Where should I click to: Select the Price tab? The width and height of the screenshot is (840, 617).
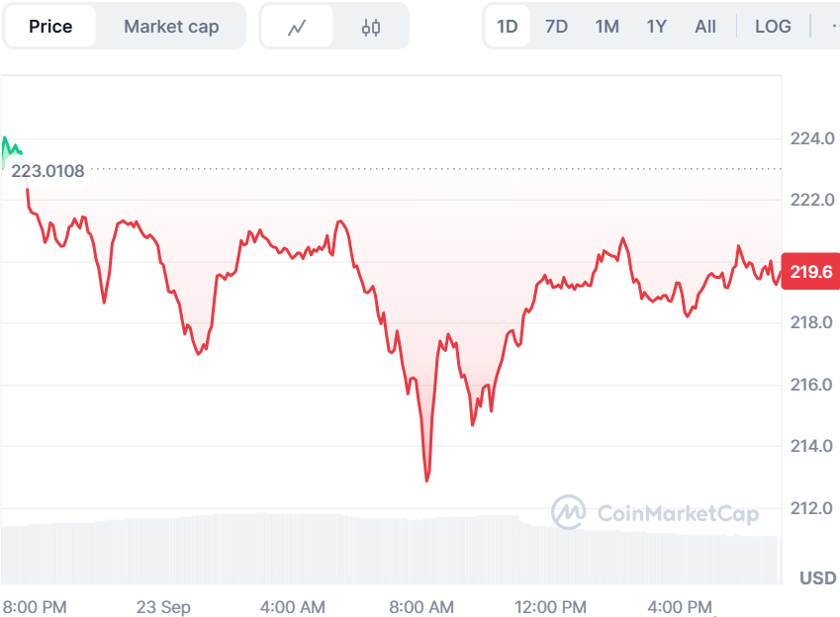[50, 27]
